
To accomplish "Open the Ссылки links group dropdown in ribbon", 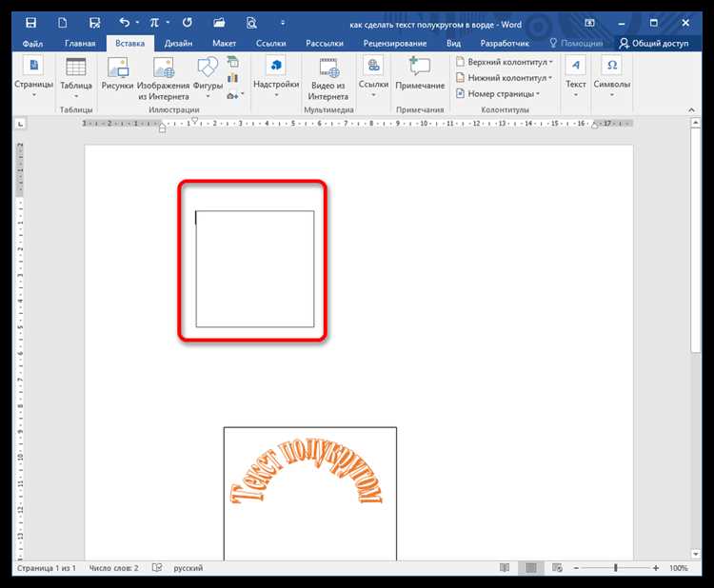I will pos(373,76).
